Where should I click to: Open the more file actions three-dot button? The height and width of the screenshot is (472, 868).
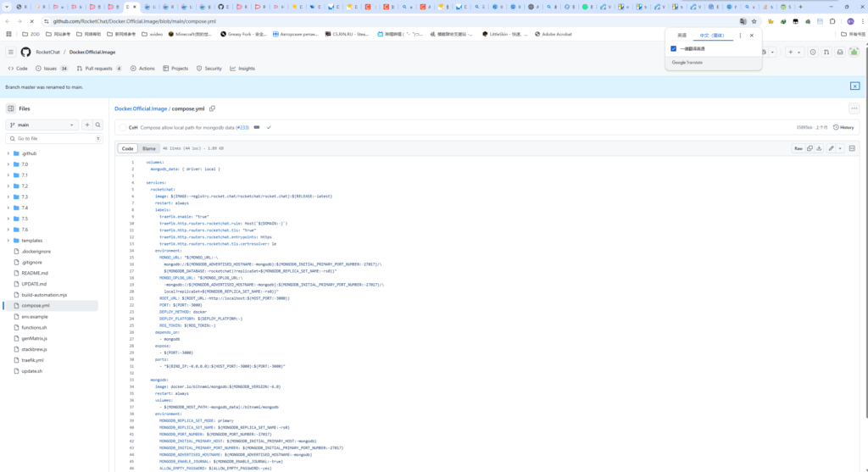point(854,108)
